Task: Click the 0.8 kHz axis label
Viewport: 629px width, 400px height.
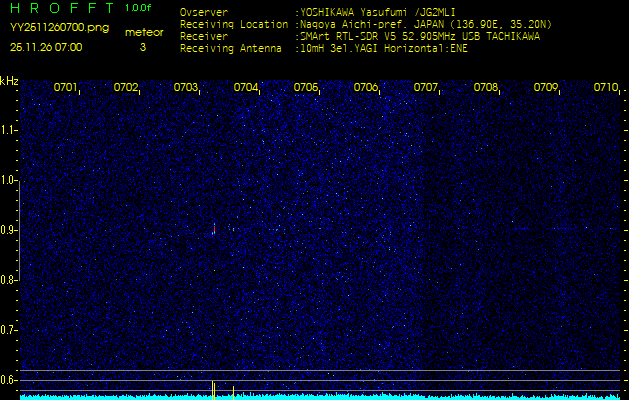Action: click(8, 280)
